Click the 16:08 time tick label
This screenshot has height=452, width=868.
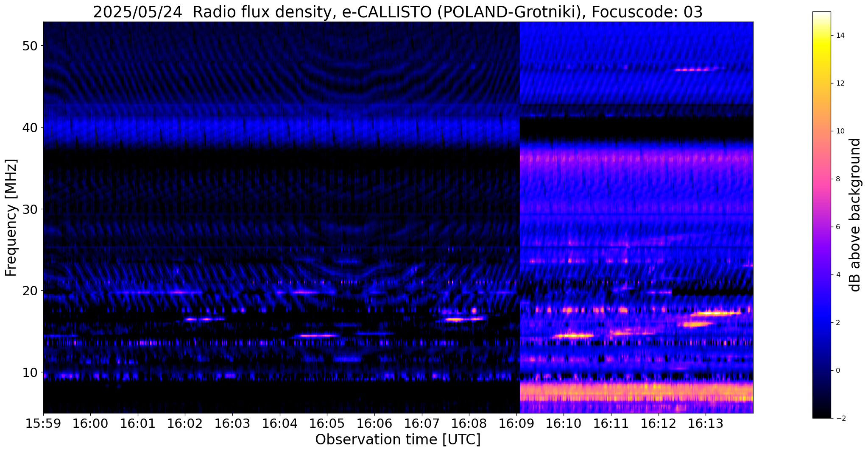click(x=469, y=424)
